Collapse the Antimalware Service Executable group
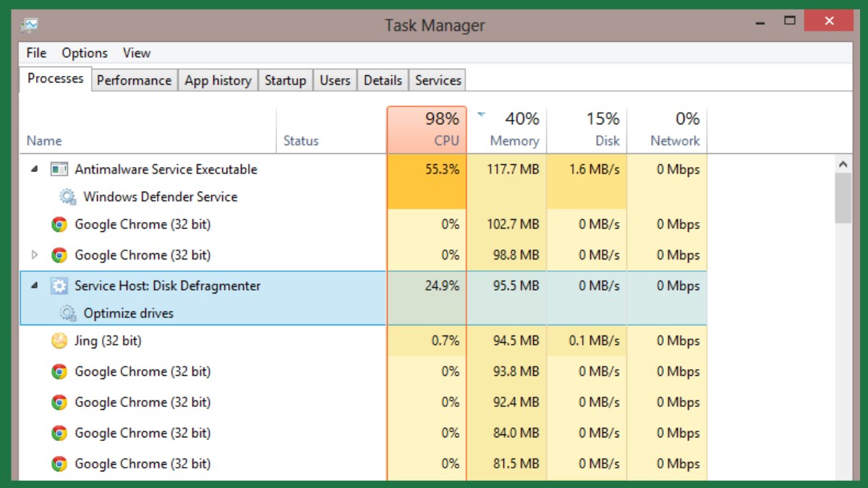 [x=34, y=169]
